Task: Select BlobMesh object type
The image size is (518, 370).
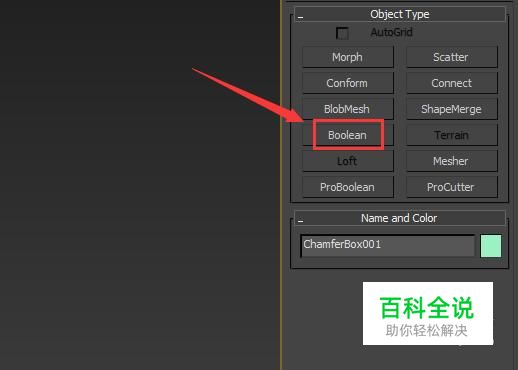Action: [x=348, y=109]
